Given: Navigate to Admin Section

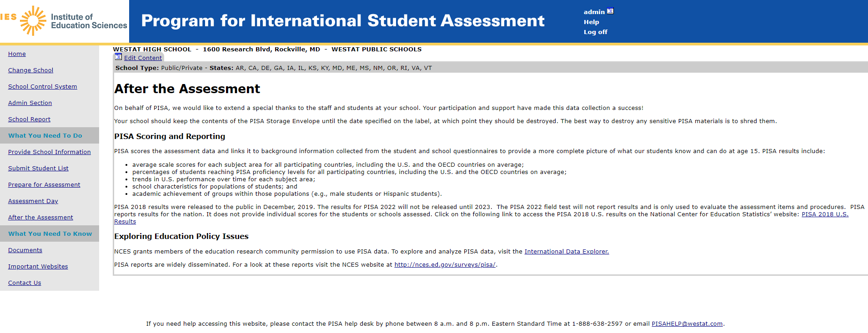Looking at the screenshot, I should coord(30,103).
